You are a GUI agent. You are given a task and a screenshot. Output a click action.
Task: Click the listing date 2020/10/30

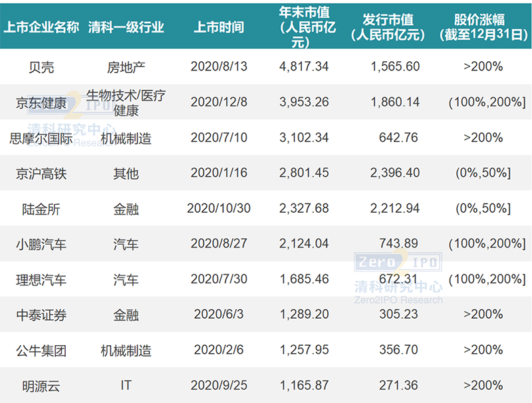coord(219,208)
